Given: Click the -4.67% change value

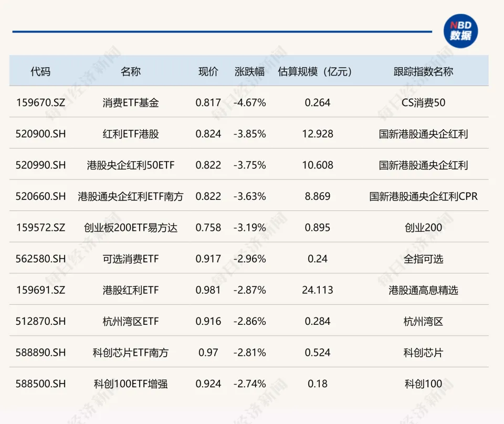Looking at the screenshot, I should [x=250, y=103].
